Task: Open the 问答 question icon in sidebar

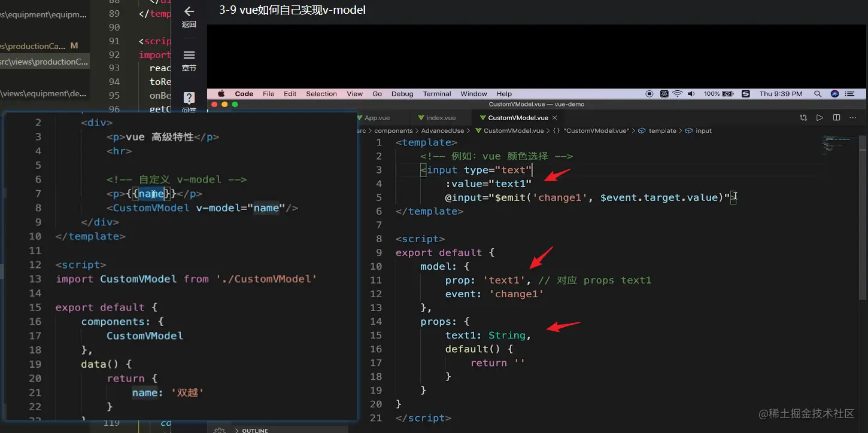Action: (189, 97)
